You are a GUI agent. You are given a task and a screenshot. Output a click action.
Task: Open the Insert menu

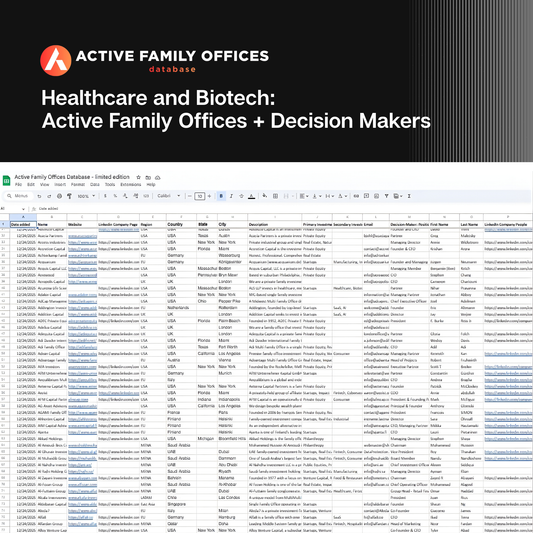point(60,185)
